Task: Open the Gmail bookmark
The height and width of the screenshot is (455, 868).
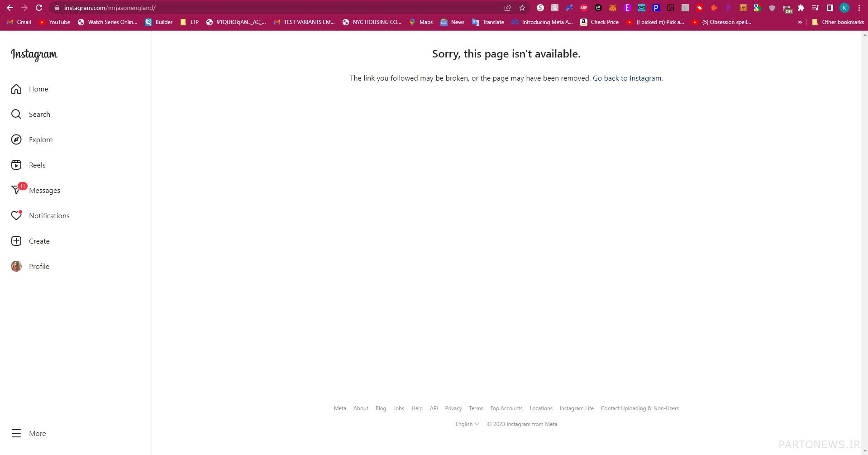Action: pyautogui.click(x=19, y=22)
